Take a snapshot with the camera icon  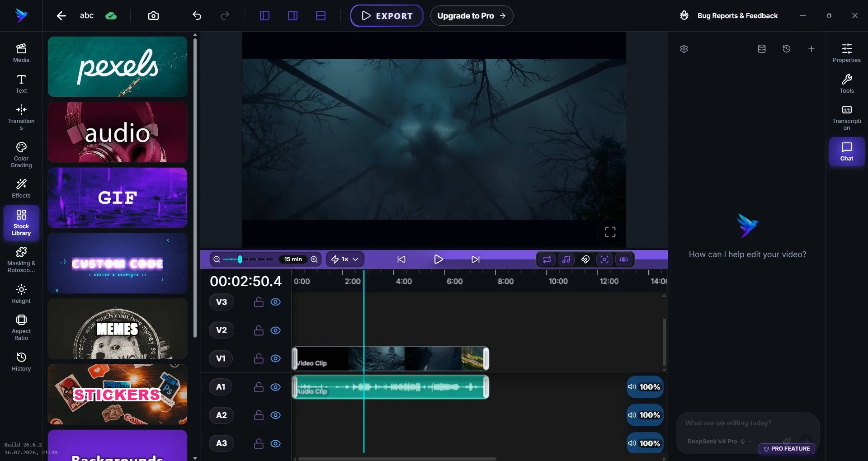click(x=153, y=16)
